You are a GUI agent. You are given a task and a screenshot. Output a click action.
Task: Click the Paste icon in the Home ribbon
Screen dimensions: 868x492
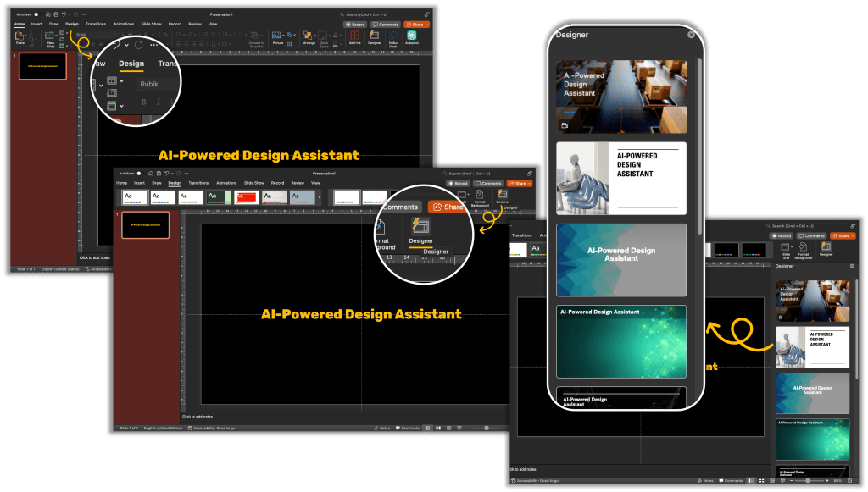coord(19,36)
